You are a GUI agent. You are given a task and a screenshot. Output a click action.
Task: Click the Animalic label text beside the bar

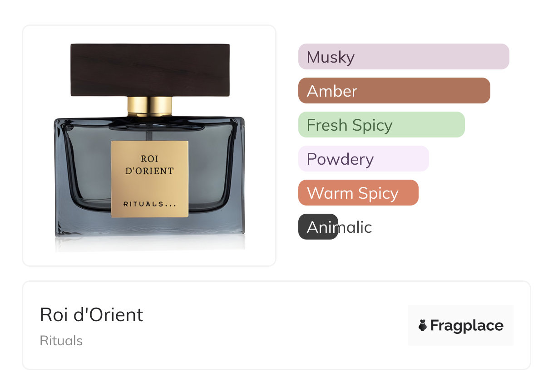(339, 227)
